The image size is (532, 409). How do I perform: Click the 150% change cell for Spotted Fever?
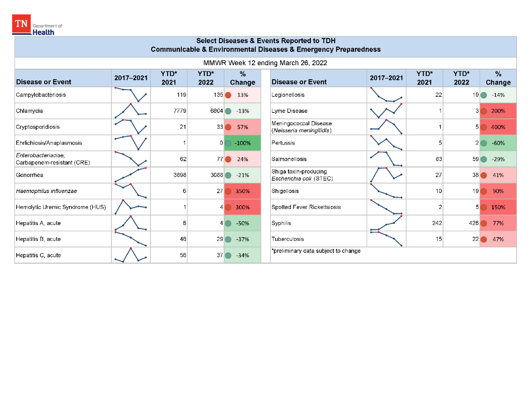point(498,207)
